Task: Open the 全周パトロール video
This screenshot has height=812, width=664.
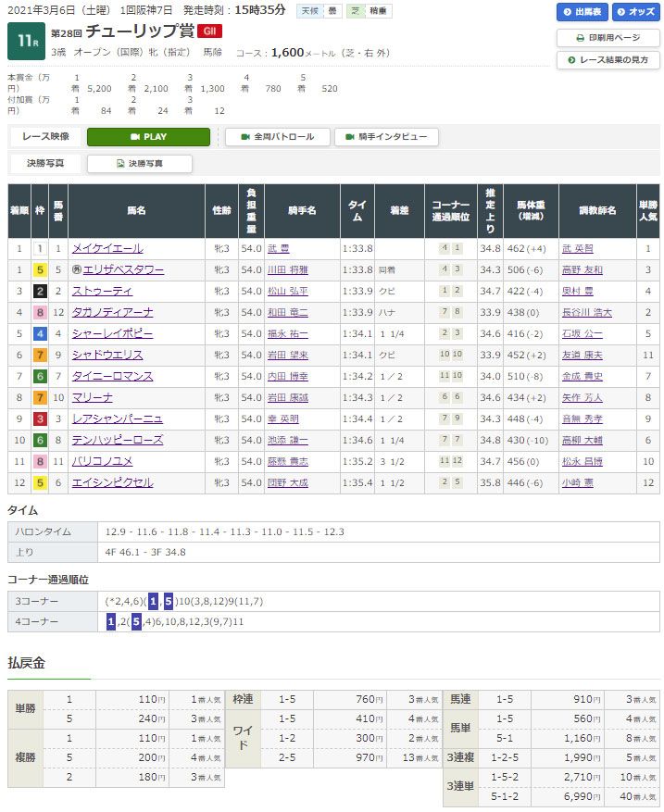Action: click(277, 137)
